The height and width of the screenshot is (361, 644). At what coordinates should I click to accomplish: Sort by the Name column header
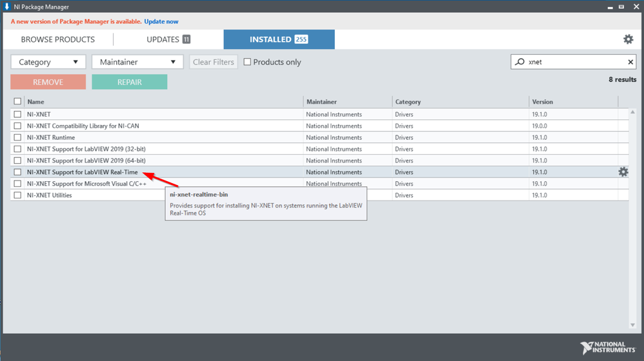[35, 102]
